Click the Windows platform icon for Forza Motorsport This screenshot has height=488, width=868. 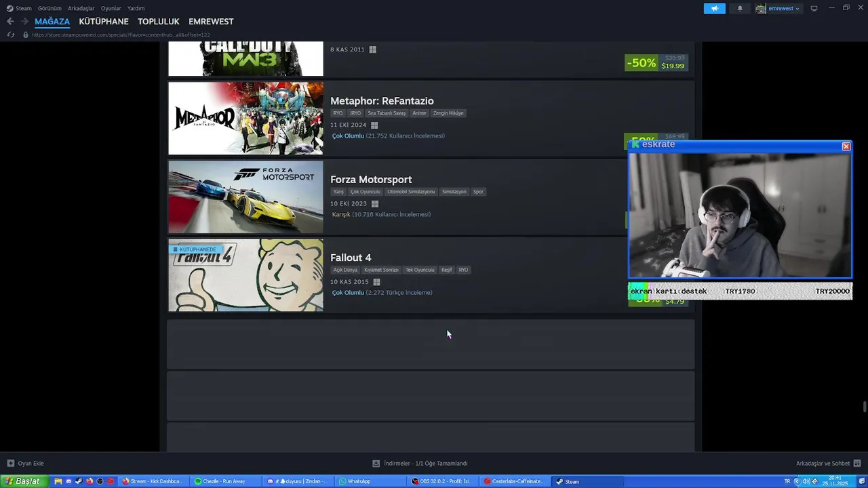374,204
